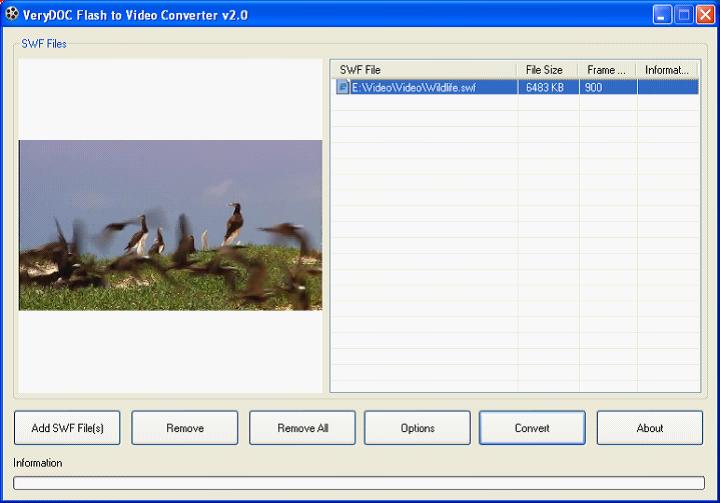
Task: Click the Frame column header
Action: pyautogui.click(x=607, y=70)
